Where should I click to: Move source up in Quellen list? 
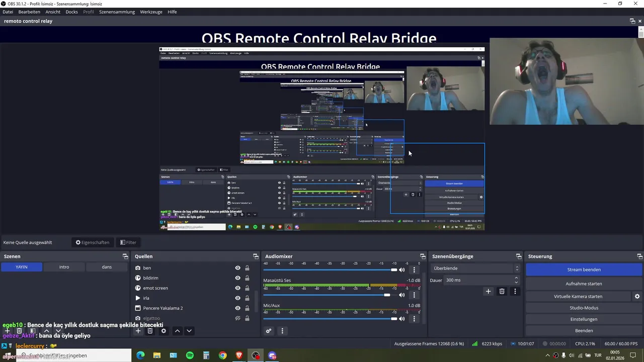pos(177,331)
